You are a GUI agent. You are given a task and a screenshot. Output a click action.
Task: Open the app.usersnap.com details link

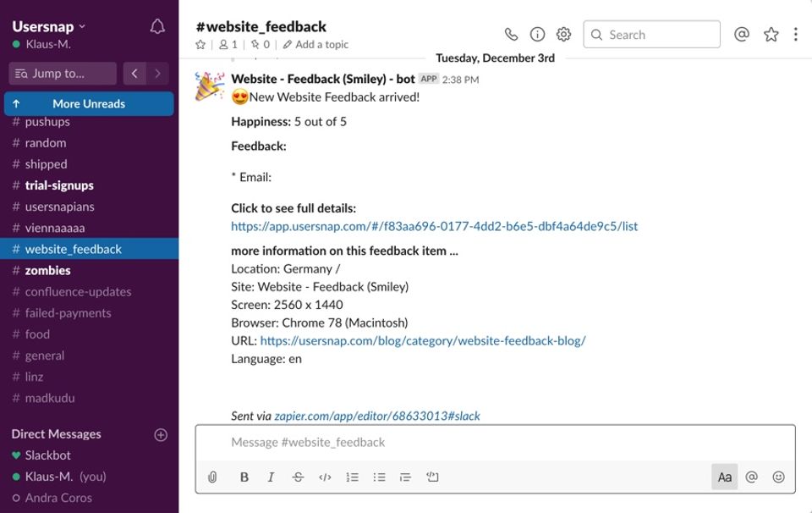click(435, 226)
